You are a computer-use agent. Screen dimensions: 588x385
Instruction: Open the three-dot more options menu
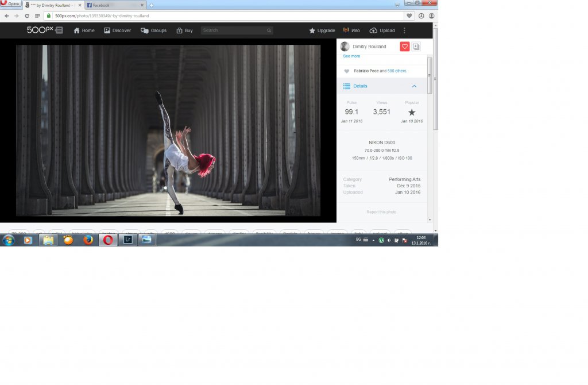[x=404, y=30]
